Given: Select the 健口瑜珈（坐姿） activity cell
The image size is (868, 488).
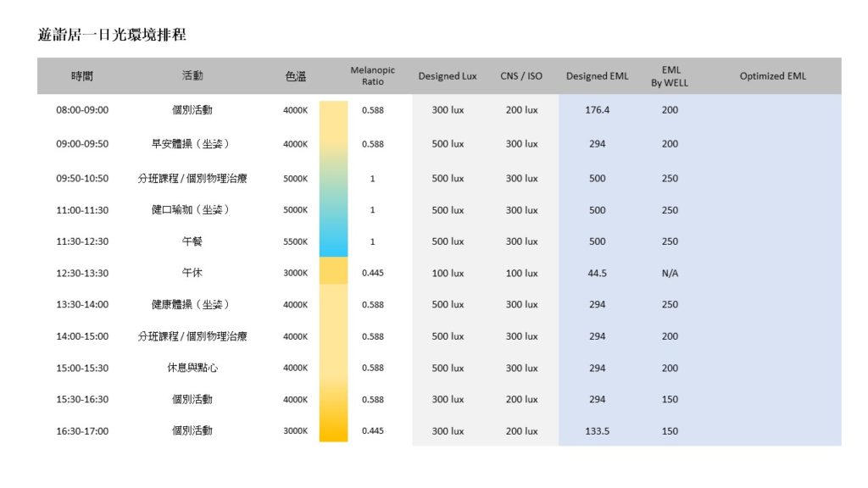Looking at the screenshot, I should click(192, 210).
